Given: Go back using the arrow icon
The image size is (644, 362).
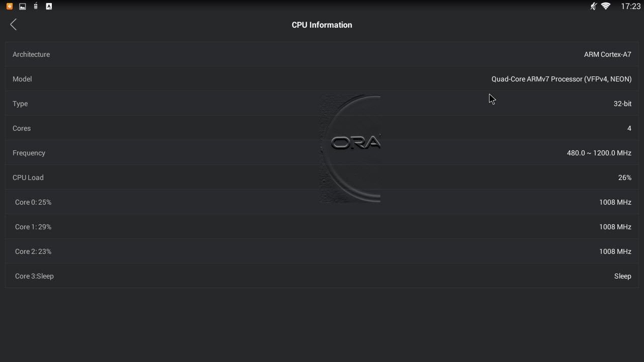Looking at the screenshot, I should (x=14, y=25).
